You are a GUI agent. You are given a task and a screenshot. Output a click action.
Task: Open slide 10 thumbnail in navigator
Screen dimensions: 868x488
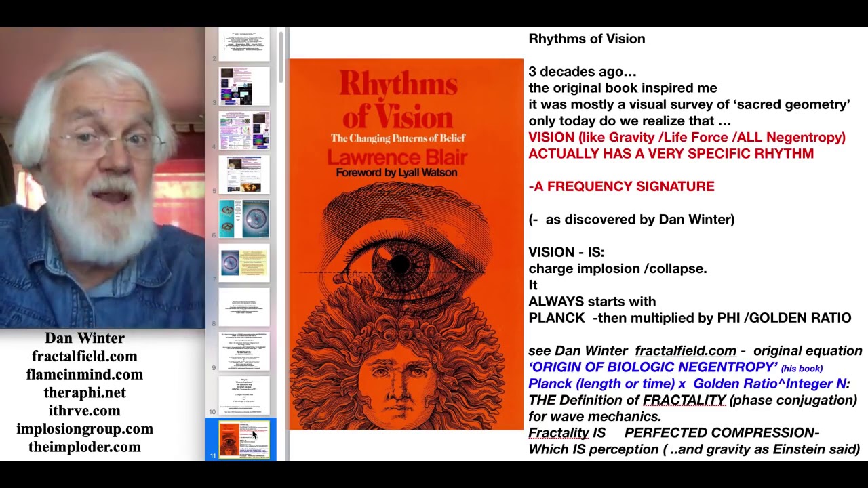(x=244, y=394)
